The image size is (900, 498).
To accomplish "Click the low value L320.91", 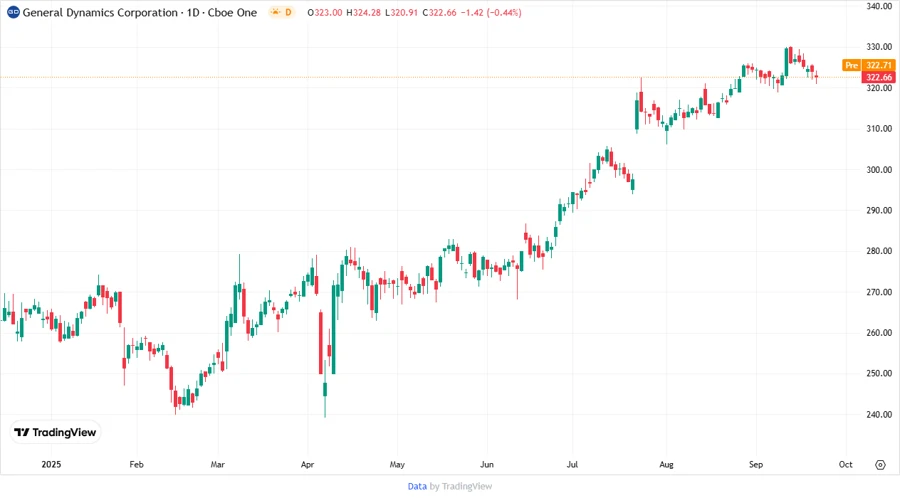I will (401, 13).
